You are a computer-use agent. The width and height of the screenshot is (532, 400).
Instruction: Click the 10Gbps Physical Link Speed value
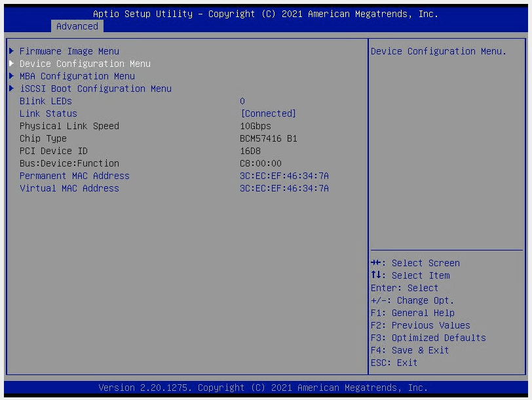255,126
